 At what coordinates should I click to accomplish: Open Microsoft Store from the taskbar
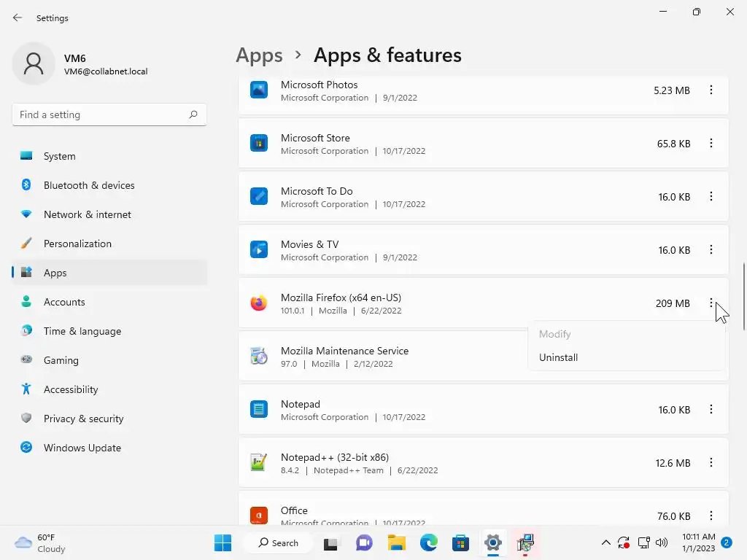coord(461,542)
